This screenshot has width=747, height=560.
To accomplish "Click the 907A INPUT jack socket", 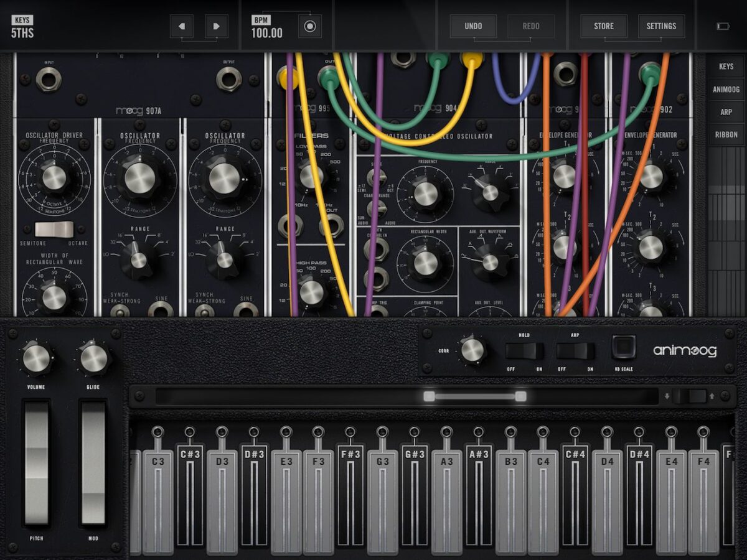I will coord(49,79).
